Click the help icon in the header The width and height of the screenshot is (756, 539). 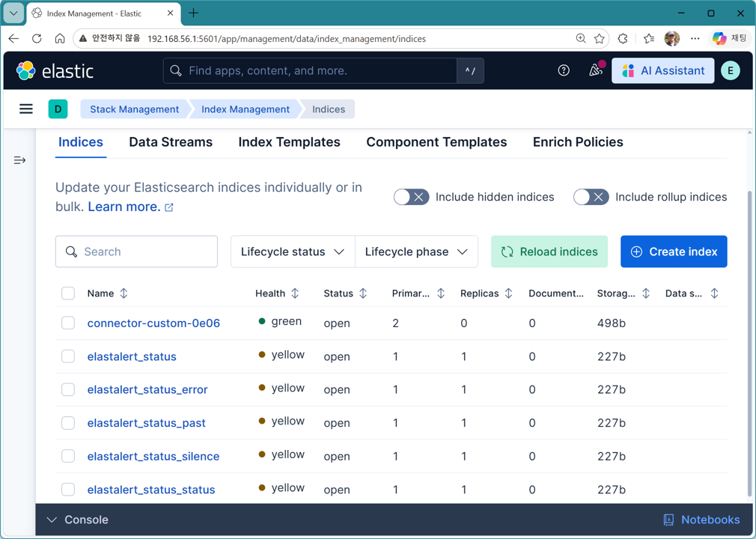click(564, 70)
